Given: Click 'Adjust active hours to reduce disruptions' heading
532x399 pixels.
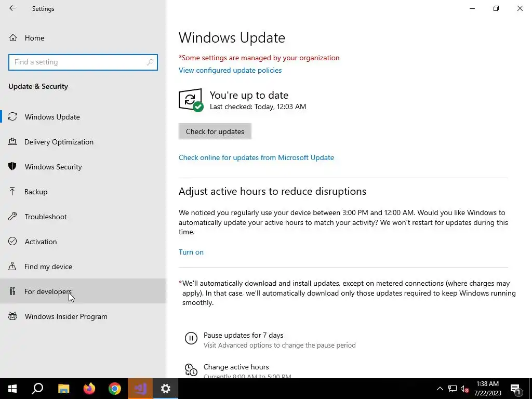Looking at the screenshot, I should (x=272, y=191).
